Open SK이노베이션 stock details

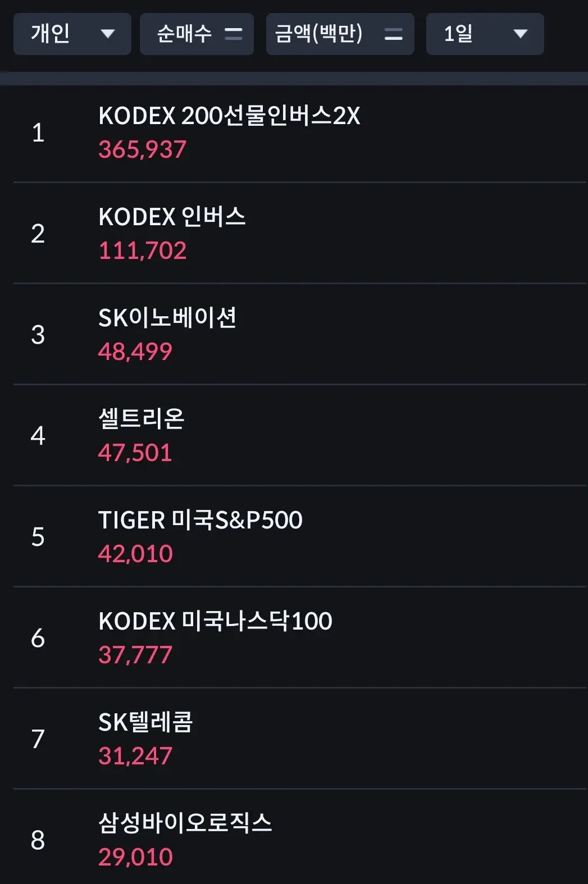[300, 334]
